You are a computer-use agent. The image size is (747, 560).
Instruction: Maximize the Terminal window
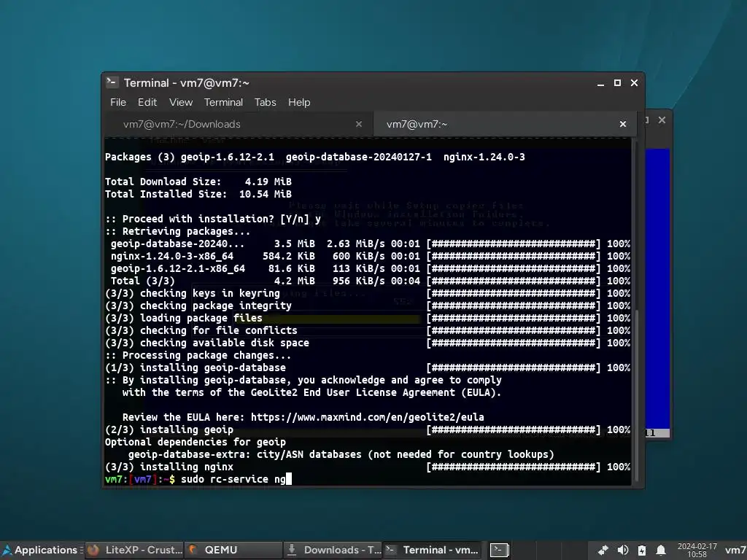[x=617, y=83]
